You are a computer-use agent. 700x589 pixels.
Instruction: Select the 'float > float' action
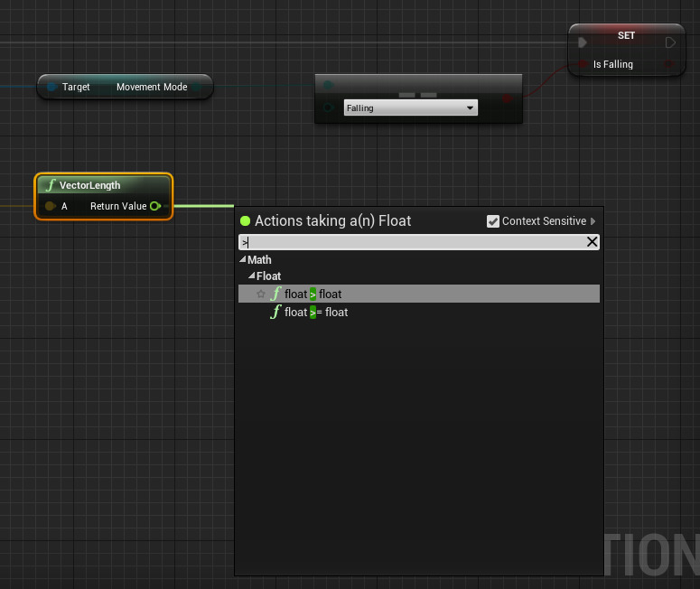click(x=419, y=294)
